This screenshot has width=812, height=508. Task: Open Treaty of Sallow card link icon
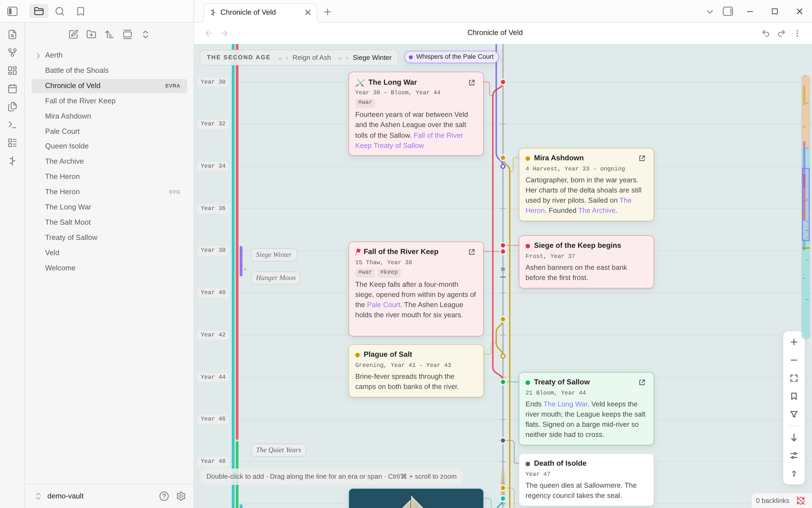click(642, 382)
